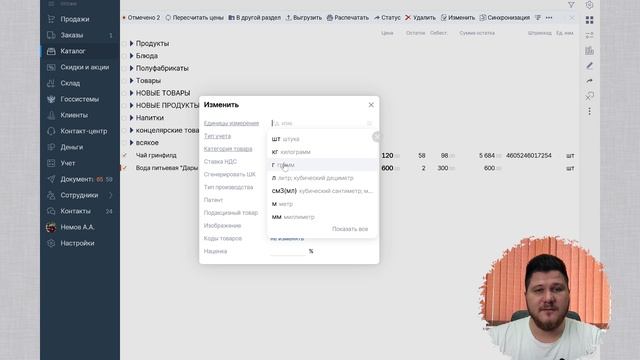Click Изменить toolbar button

[x=458, y=18]
